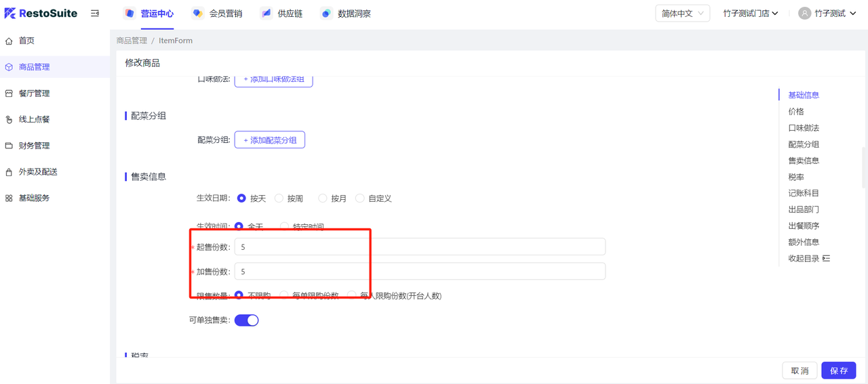Jump to 额外信息 anchor
The width and height of the screenshot is (868, 384).
click(804, 242)
